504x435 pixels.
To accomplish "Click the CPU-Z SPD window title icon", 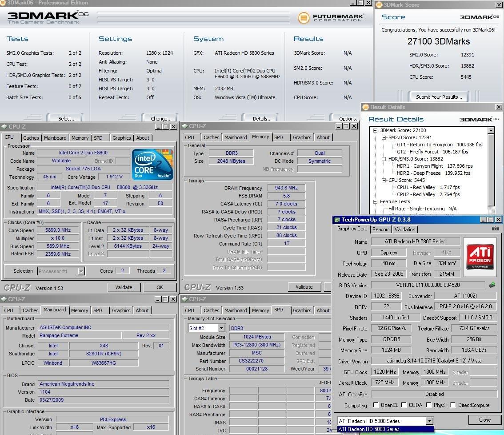I will pos(185,299).
